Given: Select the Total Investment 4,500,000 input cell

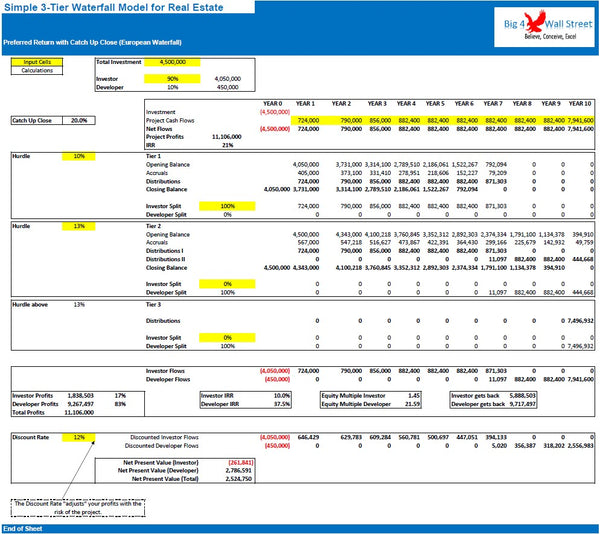Looking at the screenshot, I should (x=171, y=62).
